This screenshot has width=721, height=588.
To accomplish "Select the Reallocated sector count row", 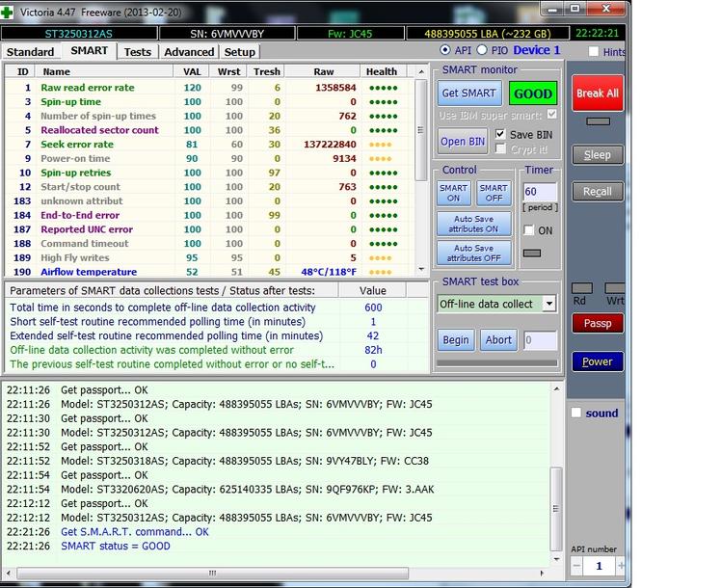I will pyautogui.click(x=208, y=130).
